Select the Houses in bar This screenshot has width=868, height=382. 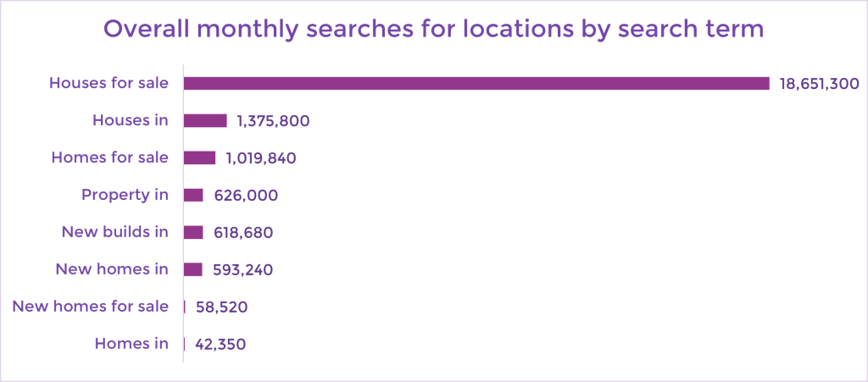click(205, 120)
